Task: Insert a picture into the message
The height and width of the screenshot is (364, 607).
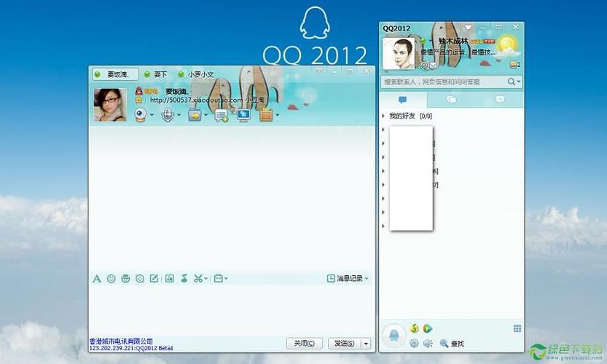Action: coord(170,279)
